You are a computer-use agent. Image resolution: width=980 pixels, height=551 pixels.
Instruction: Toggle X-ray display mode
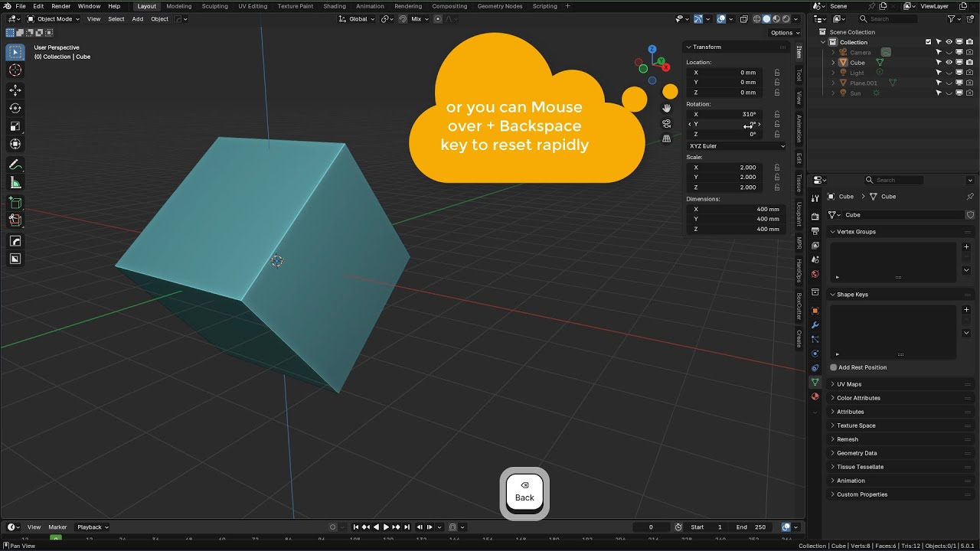tap(743, 18)
